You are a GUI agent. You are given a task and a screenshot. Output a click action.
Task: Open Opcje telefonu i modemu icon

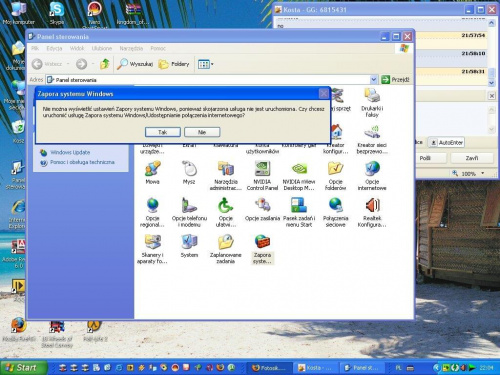(x=189, y=212)
